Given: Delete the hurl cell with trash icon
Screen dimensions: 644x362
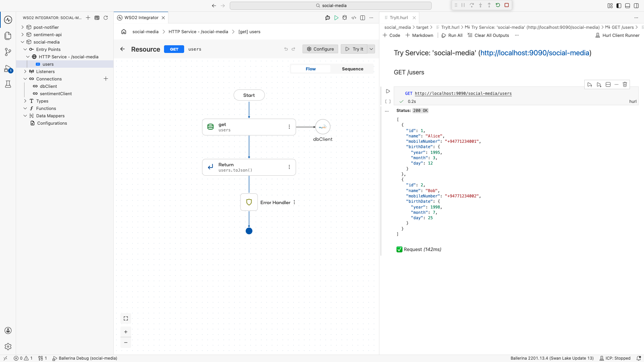Looking at the screenshot, I should [x=625, y=84].
